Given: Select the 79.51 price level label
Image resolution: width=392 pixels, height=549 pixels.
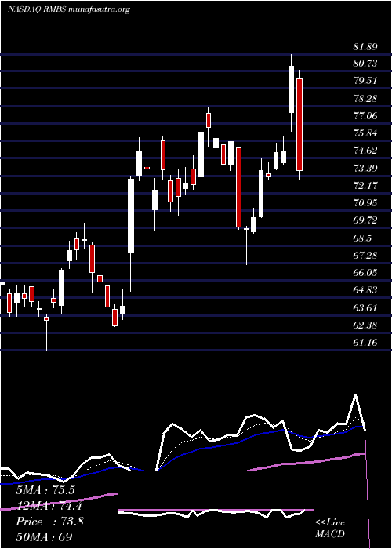Looking at the screenshot, I should 365,81.
